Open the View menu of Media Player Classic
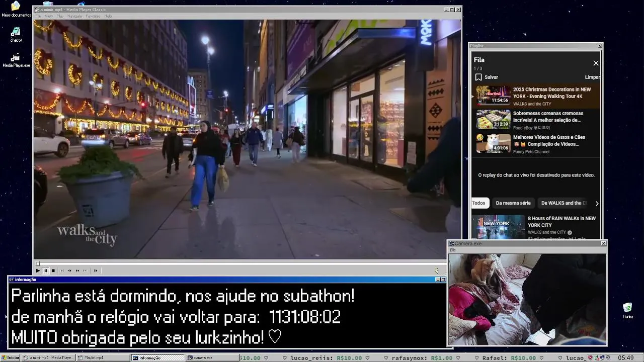The width and height of the screenshot is (644, 362). 49,16
